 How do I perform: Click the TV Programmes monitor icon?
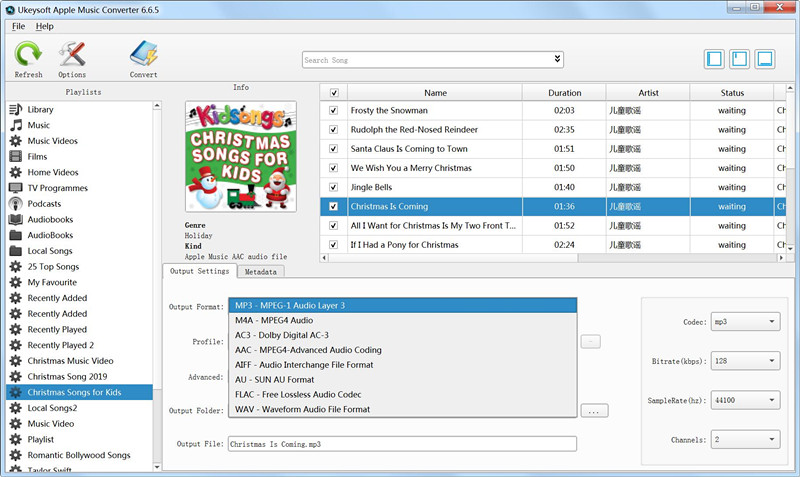16,188
